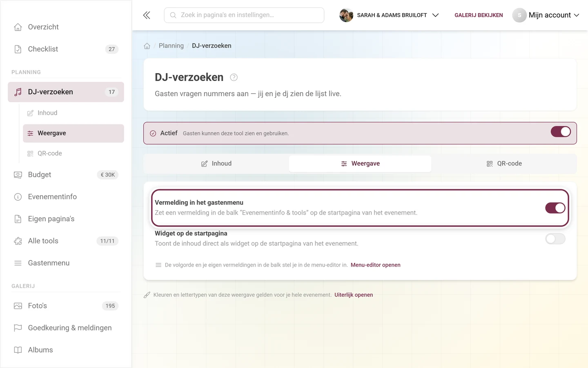Click the wedding couple avatar thumbnail
The image size is (588, 368).
tap(346, 15)
